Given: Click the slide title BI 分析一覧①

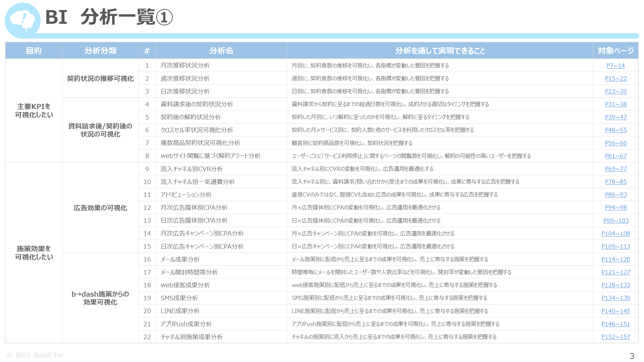Looking at the screenshot, I should 109,17.
